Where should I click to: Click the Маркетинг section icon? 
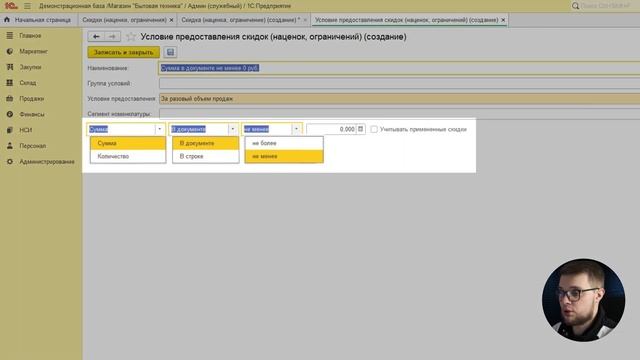click(10, 51)
